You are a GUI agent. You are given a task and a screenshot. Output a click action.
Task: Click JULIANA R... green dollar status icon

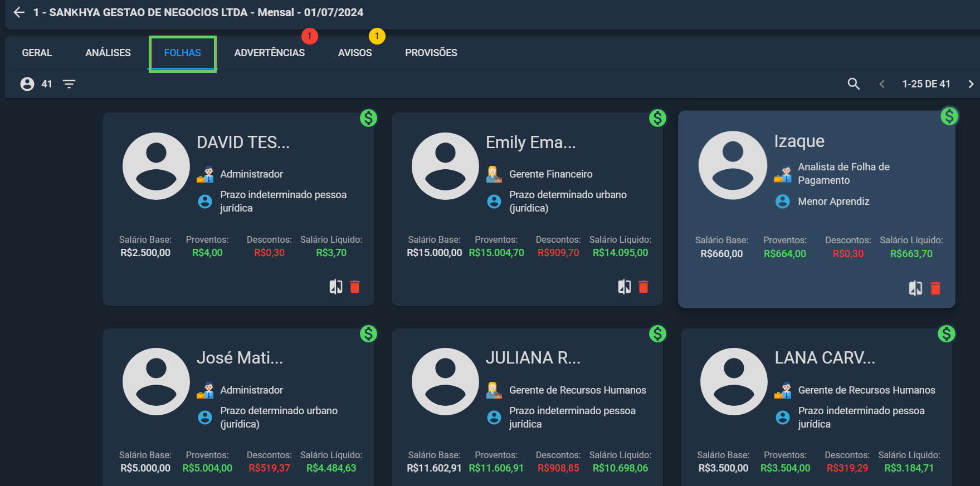[657, 333]
